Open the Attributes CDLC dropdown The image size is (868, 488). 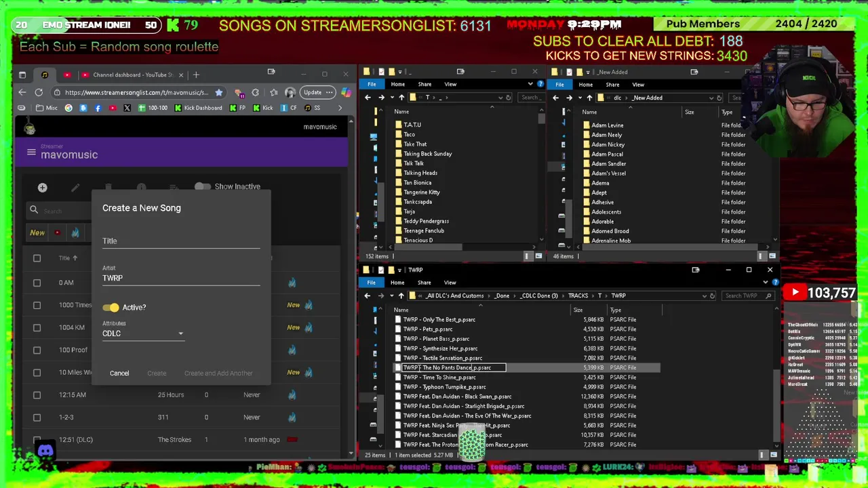[143, 333]
